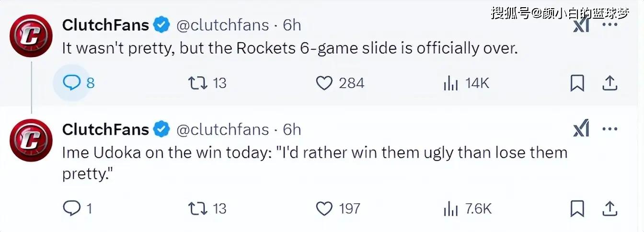Like the Rockets 6-game slide tweet
This screenshot has height=232, width=644.
340,83
